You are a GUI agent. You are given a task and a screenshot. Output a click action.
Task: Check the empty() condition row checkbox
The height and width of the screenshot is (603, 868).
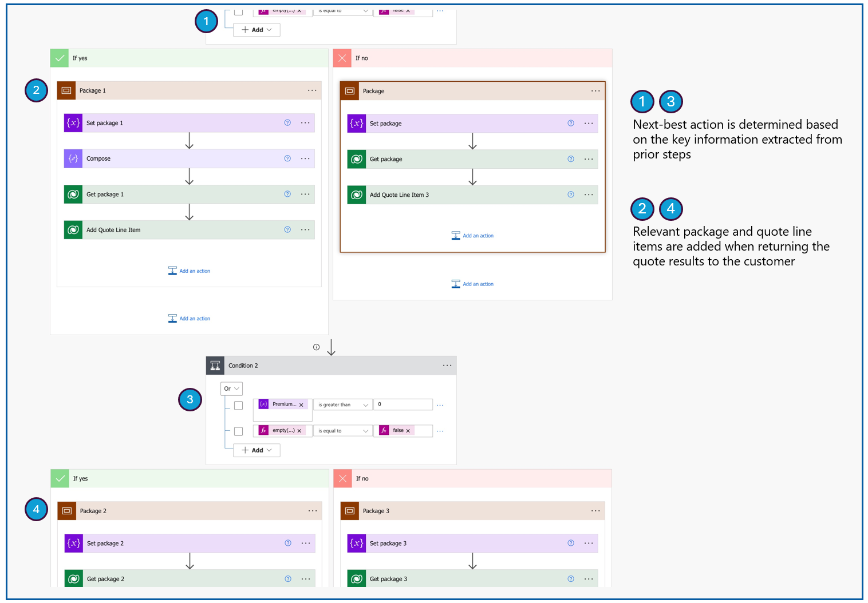tap(238, 431)
